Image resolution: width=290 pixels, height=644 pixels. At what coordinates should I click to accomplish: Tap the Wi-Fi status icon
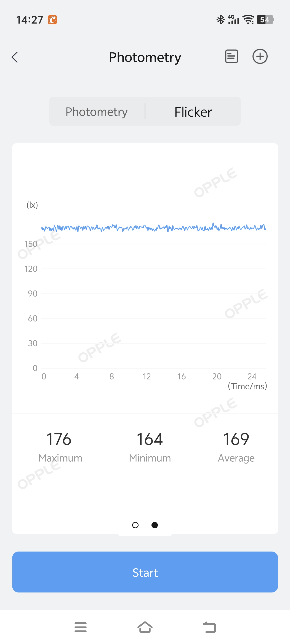[x=249, y=20]
